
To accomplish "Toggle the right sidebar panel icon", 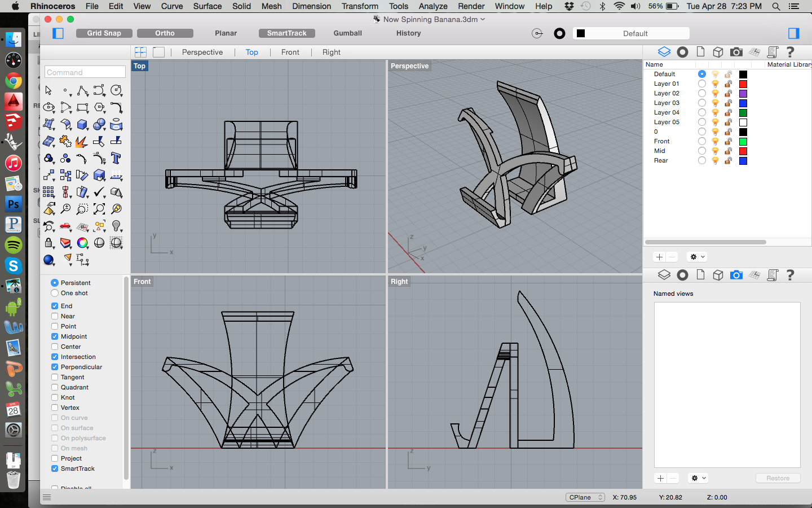I will coord(794,33).
